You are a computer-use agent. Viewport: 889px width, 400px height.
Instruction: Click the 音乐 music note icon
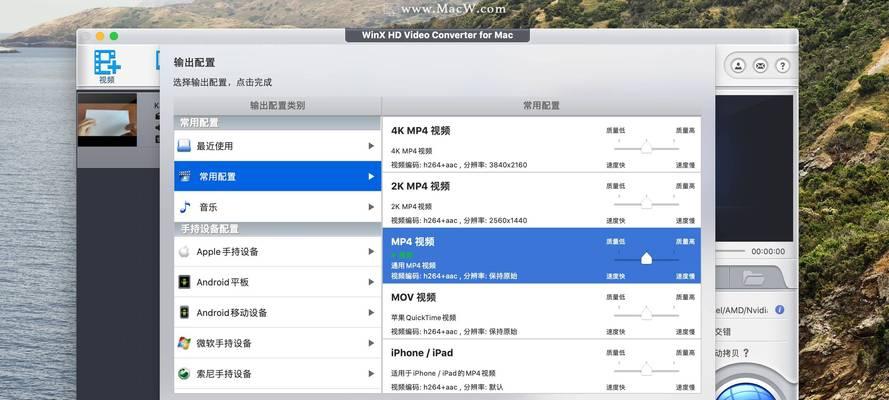185,207
